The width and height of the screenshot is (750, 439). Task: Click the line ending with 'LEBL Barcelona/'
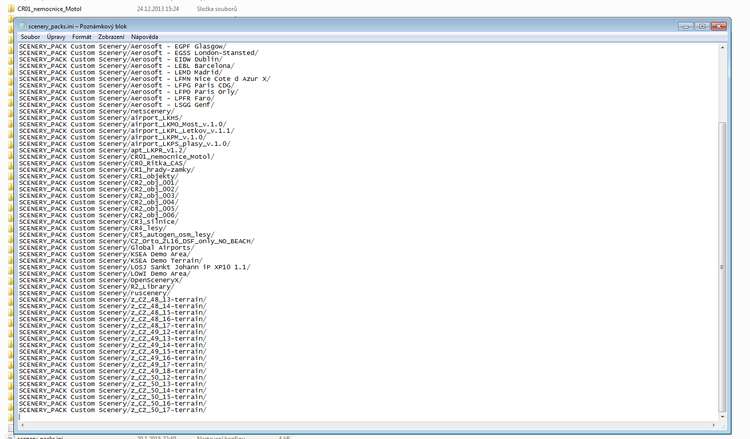coord(127,66)
